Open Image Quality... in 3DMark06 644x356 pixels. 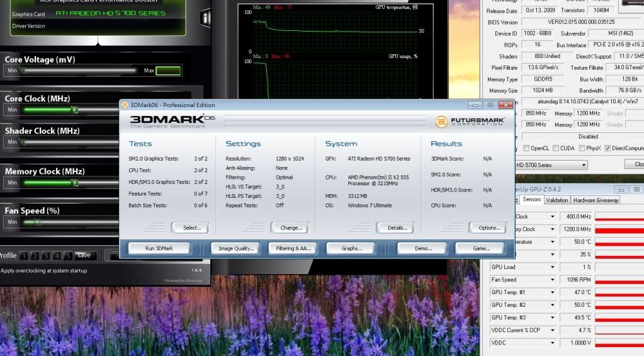tap(236, 248)
